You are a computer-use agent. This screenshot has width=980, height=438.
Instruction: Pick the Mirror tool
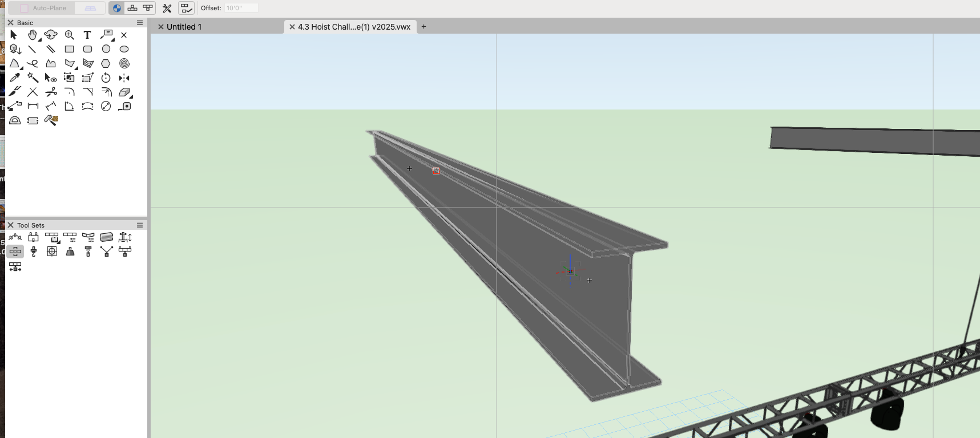click(124, 78)
